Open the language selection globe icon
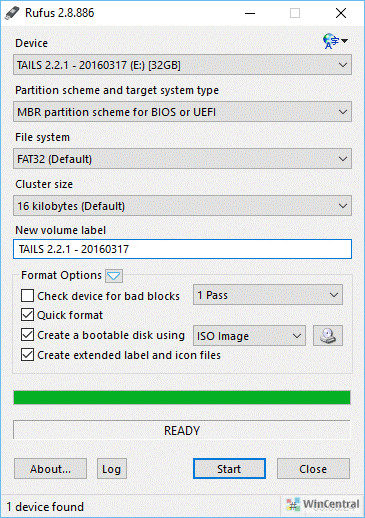 tap(335, 41)
